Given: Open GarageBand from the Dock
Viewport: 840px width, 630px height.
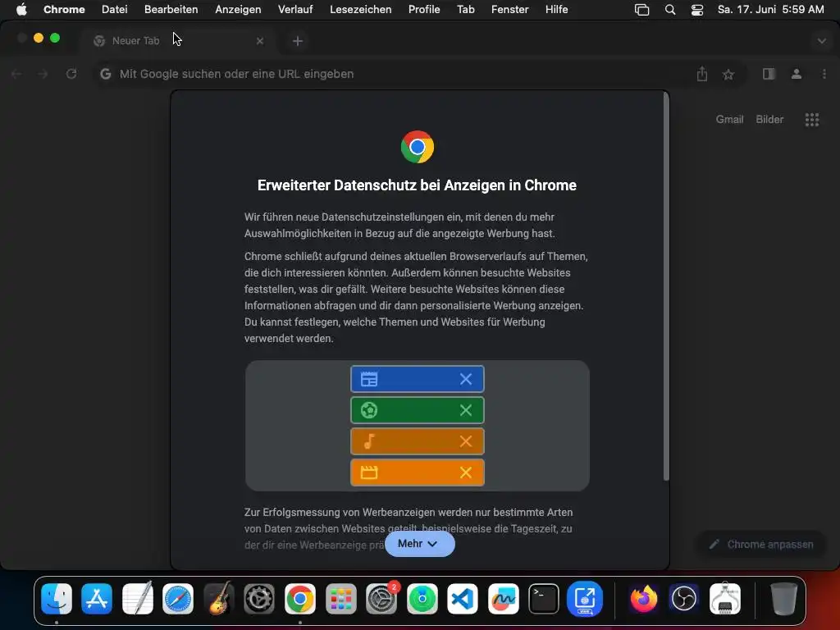Looking at the screenshot, I should click(218, 598).
